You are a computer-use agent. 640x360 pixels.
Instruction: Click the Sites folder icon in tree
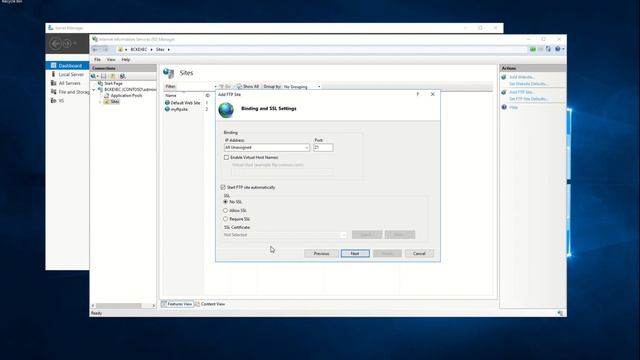[107, 102]
